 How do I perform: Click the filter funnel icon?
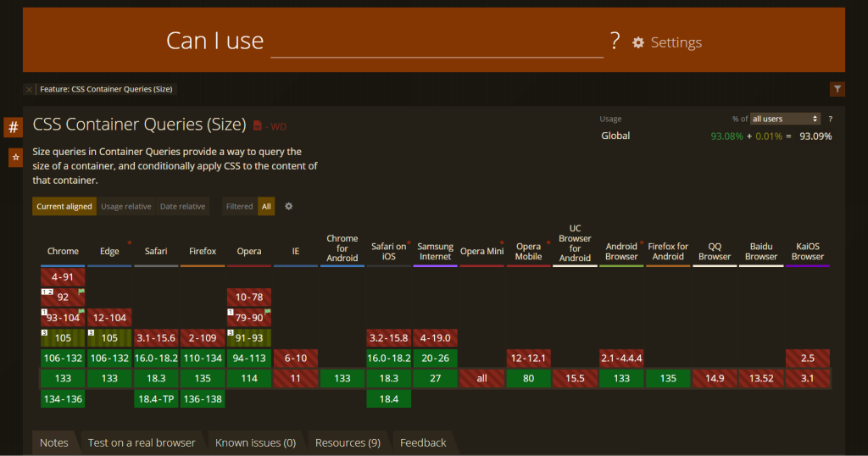pyautogui.click(x=837, y=89)
